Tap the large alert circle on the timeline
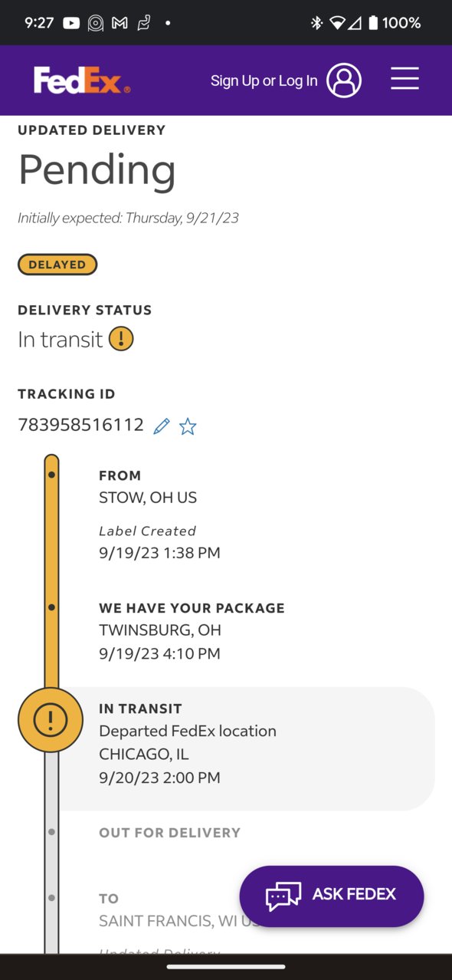 (x=51, y=720)
